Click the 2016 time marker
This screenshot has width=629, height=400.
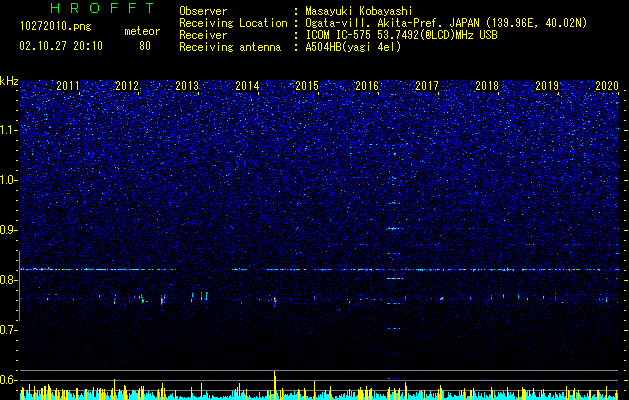coord(367,86)
